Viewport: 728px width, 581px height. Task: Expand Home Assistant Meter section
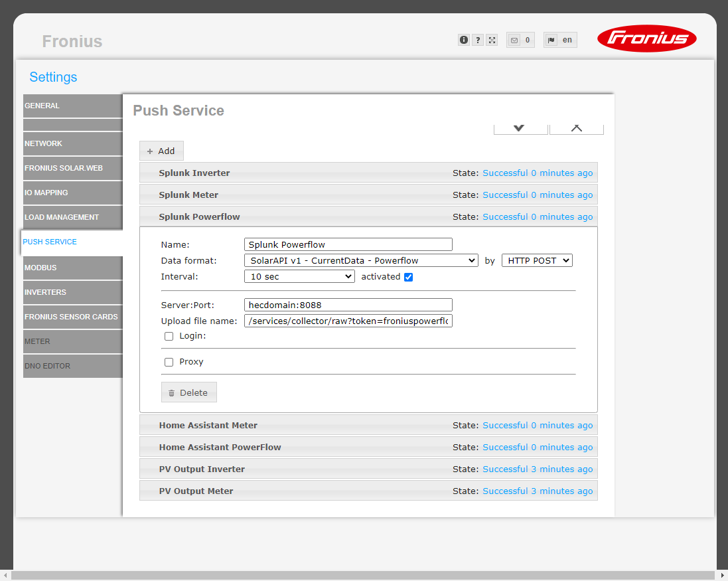click(x=368, y=425)
